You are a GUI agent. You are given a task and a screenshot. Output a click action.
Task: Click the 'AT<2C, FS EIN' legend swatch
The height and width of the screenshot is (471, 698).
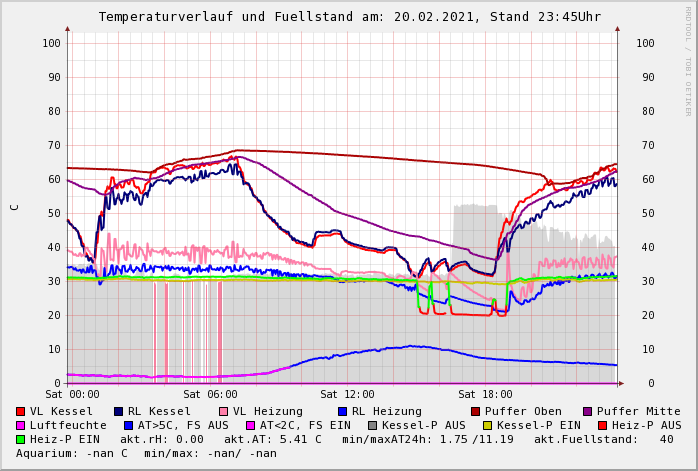251,425
